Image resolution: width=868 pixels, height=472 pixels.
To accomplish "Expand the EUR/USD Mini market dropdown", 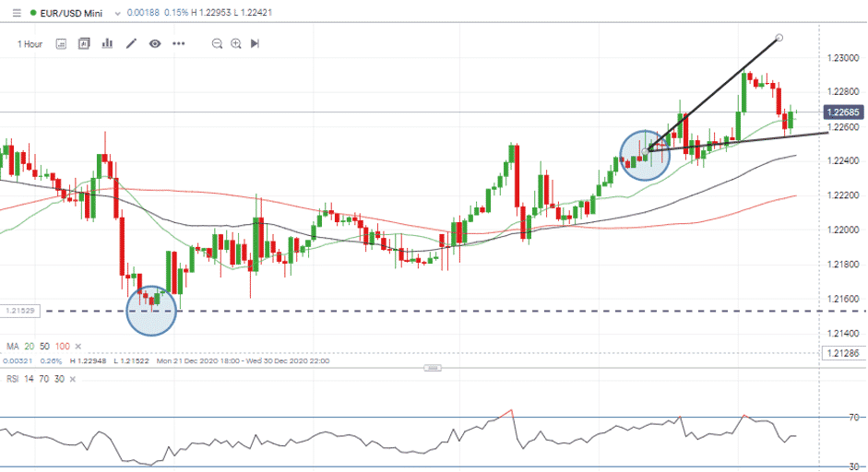I will tap(117, 13).
